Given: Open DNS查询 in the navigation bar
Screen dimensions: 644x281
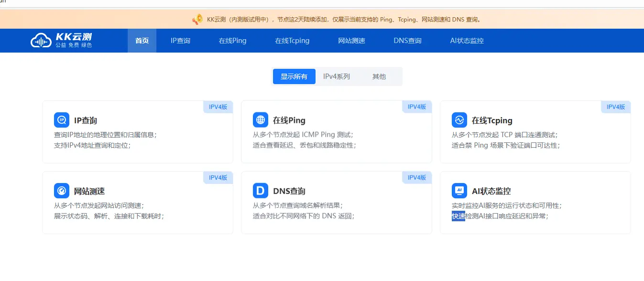Looking at the screenshot, I should 408,41.
